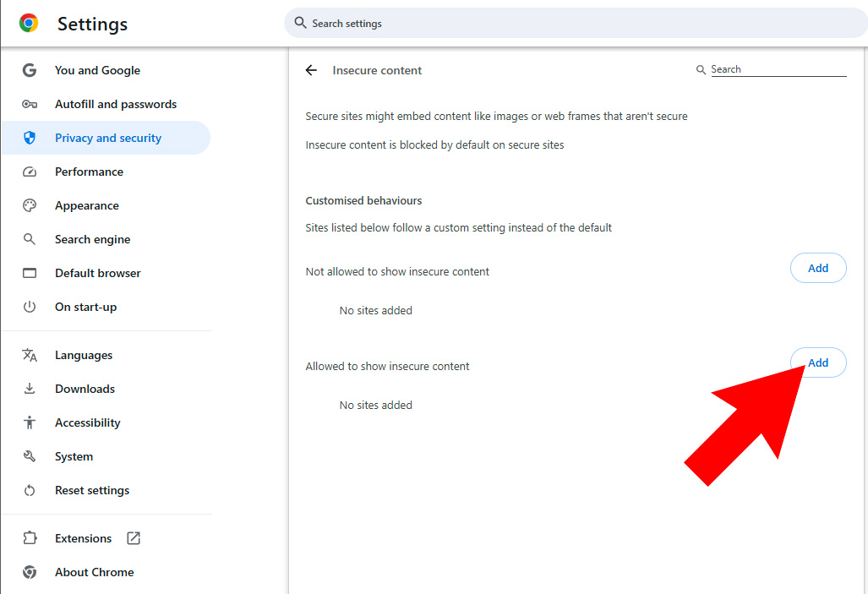Open the Downloads settings page
Screen dimensions: 868x594
click(x=85, y=389)
